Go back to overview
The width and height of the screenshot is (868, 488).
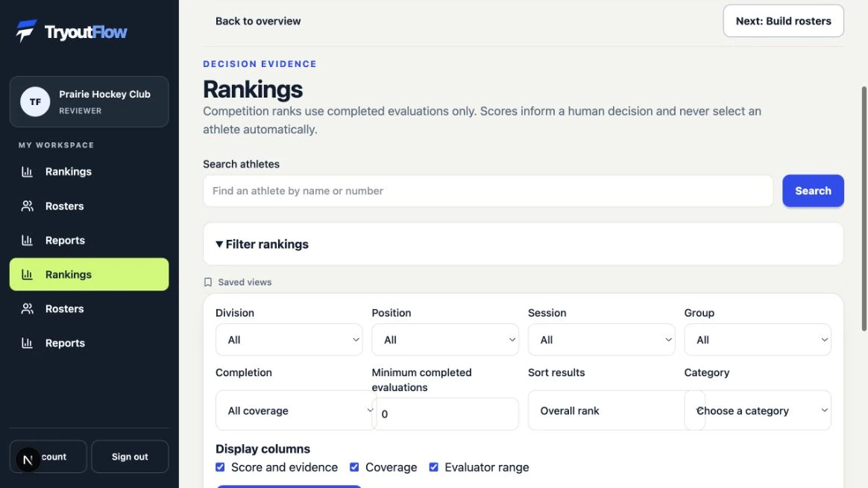[258, 21]
